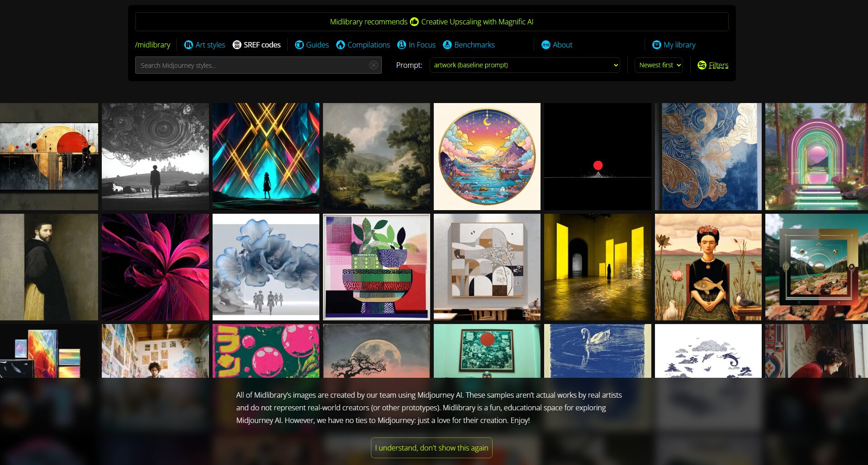Click the In Focus icon
Viewport: 868px width, 465px height.
402,45
